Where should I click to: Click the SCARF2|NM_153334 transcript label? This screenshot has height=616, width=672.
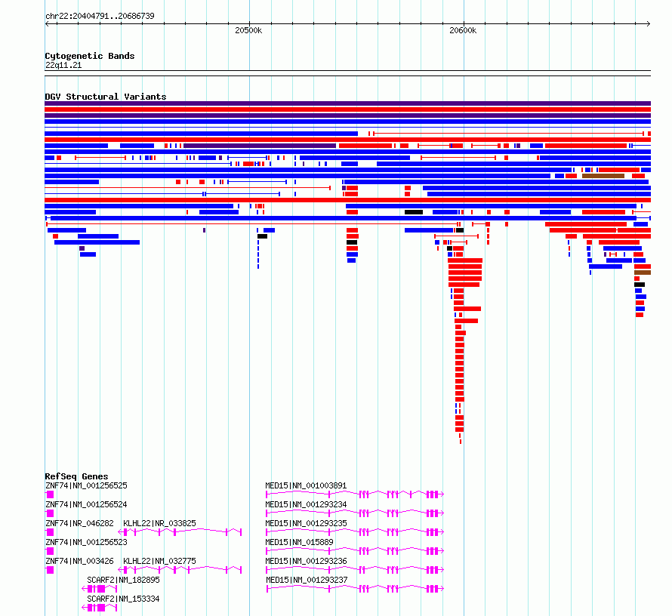pos(123,599)
